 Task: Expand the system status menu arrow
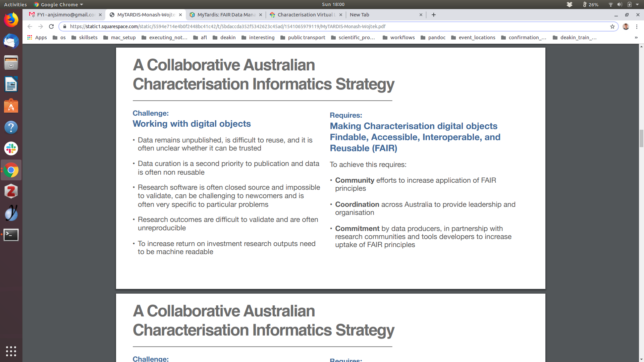click(637, 4)
